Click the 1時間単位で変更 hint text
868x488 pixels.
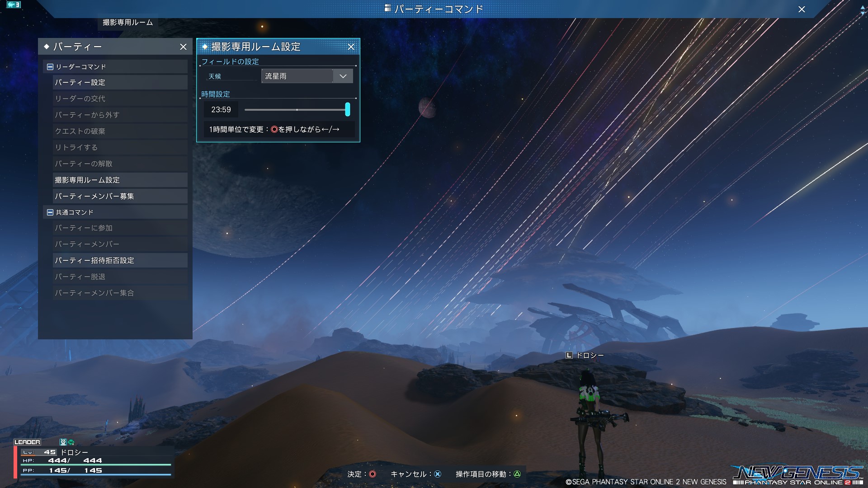pyautogui.click(x=274, y=129)
